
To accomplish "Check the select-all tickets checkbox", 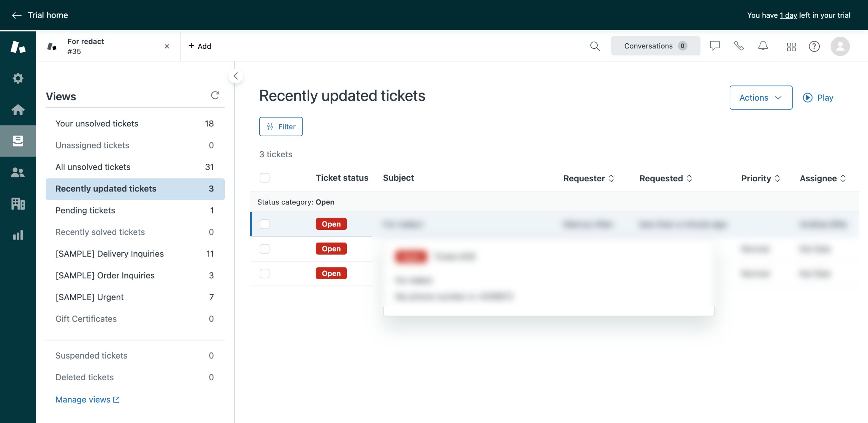I will point(264,178).
